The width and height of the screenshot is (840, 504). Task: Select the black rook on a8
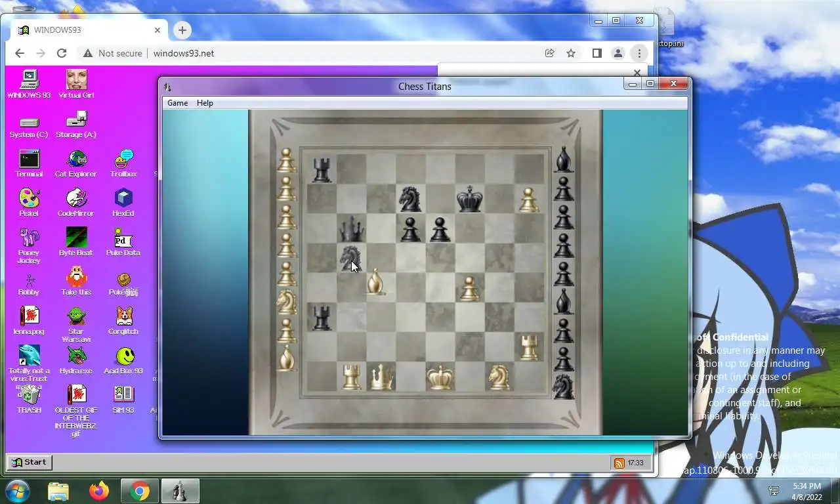click(322, 169)
